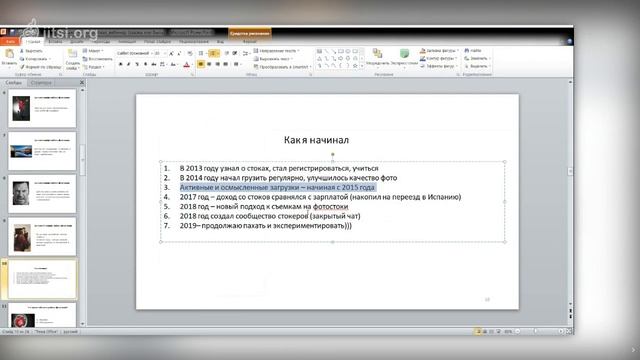Select the star shape in shapes gallery
Screen dimensions: 640x360
pos(355,65)
